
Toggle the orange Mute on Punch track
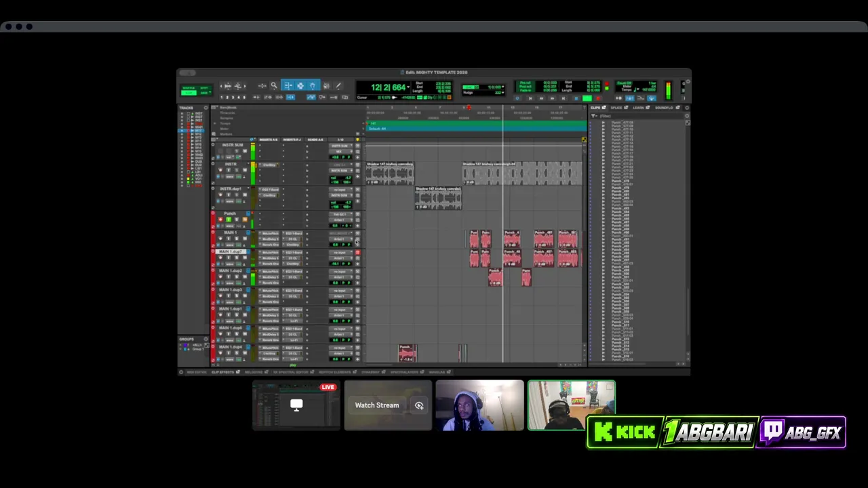(245, 220)
